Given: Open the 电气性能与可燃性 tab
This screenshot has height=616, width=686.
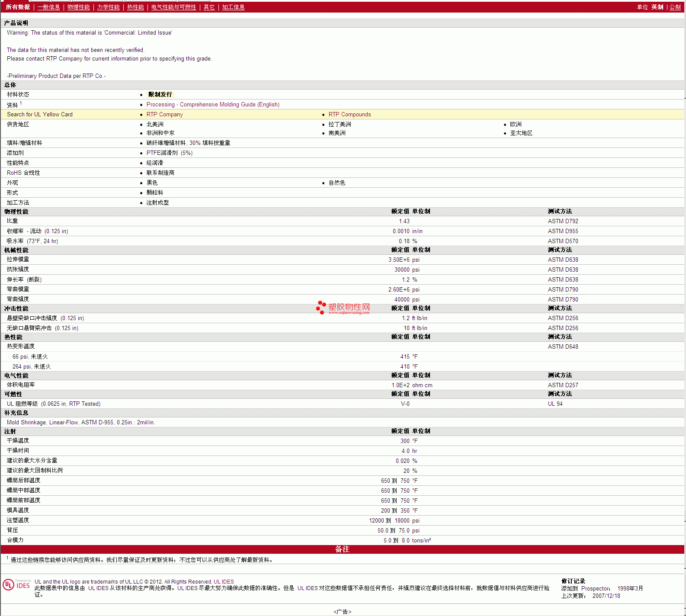Looking at the screenshot, I should click(173, 7).
